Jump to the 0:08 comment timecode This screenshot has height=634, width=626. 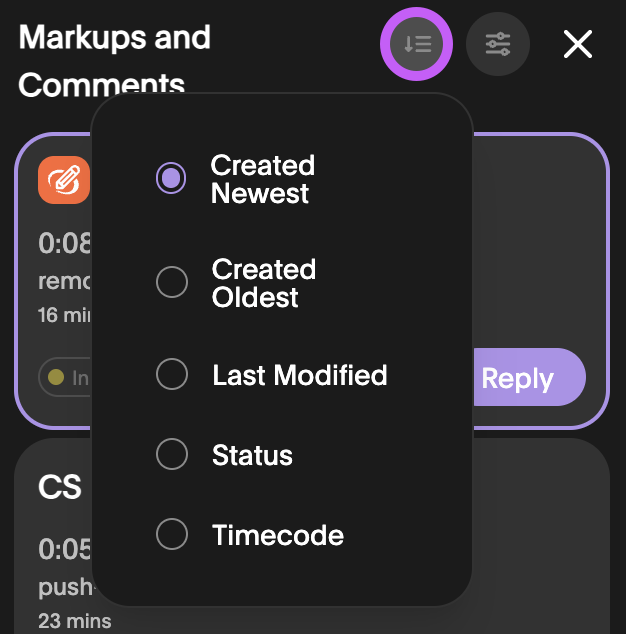[x=65, y=243]
